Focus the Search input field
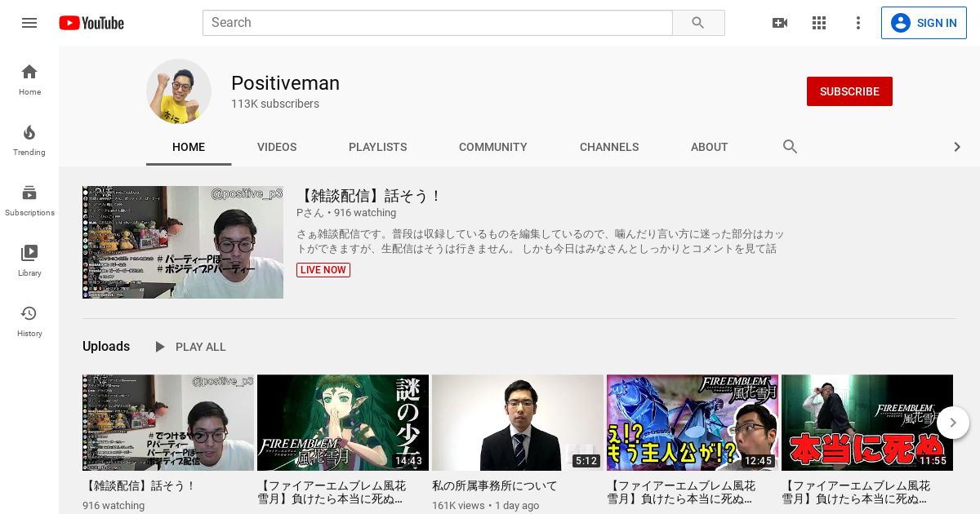This screenshot has width=980, height=514. [437, 23]
